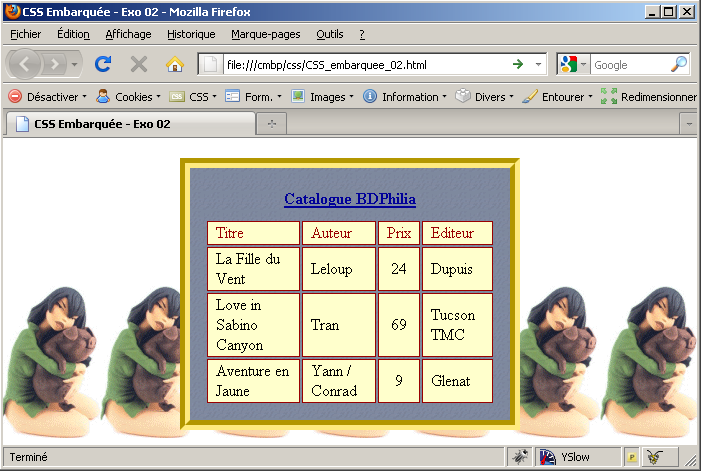Screen dimensions: 701x471
Task: Click the blue Information icon
Action: pos(370,96)
